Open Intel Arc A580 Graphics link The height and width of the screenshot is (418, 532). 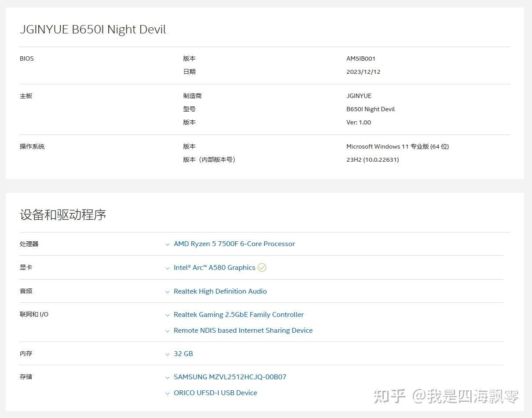[x=214, y=267]
